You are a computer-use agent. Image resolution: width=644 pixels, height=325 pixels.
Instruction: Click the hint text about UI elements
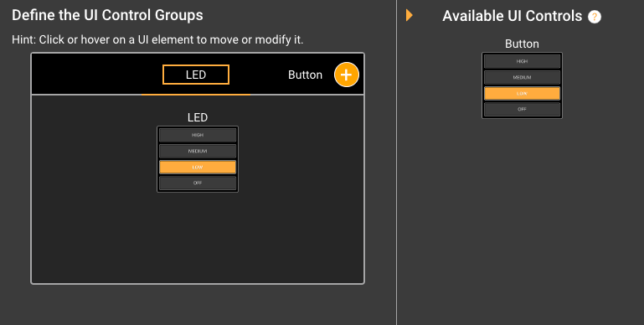(x=157, y=40)
